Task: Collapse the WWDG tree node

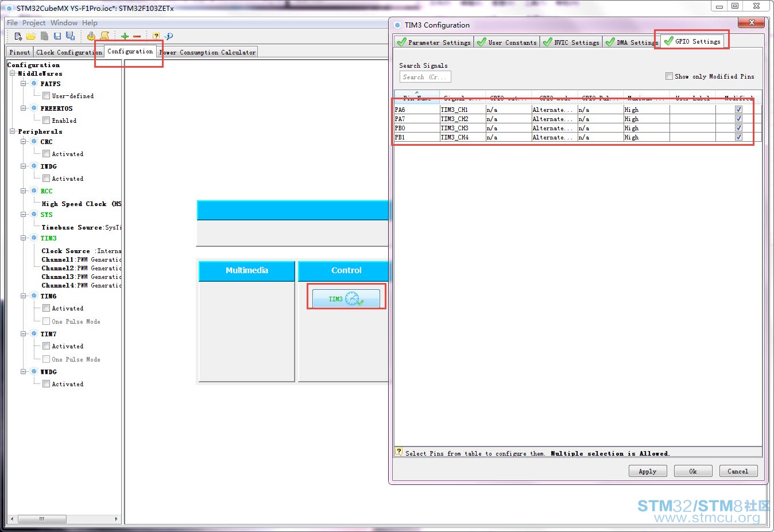Action: coord(24,371)
